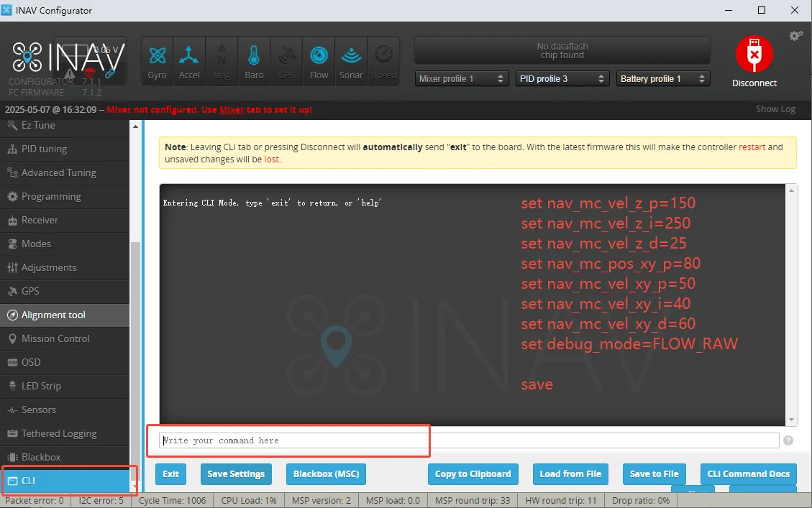The image size is (812, 508).
Task: Click the Baro sensor status icon
Action: click(x=254, y=62)
